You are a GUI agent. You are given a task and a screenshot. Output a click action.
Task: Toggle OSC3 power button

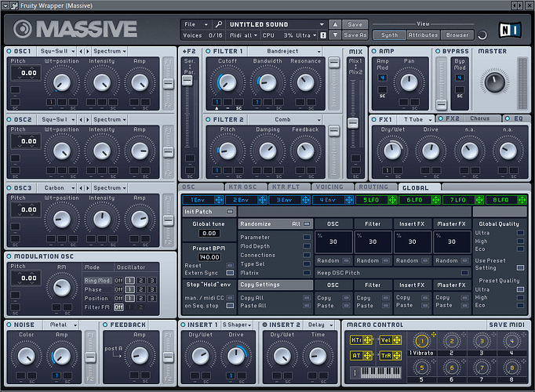coord(9,188)
